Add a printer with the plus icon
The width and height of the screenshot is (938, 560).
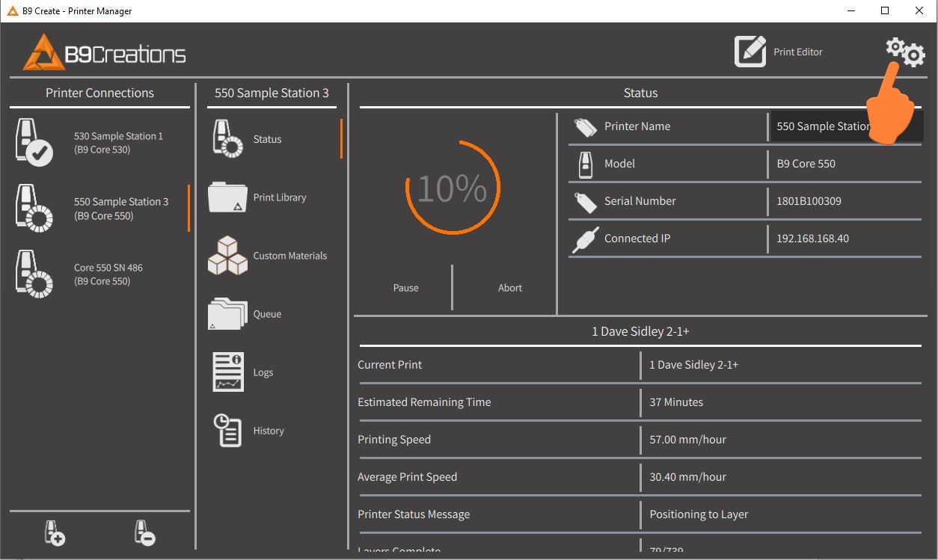[55, 532]
